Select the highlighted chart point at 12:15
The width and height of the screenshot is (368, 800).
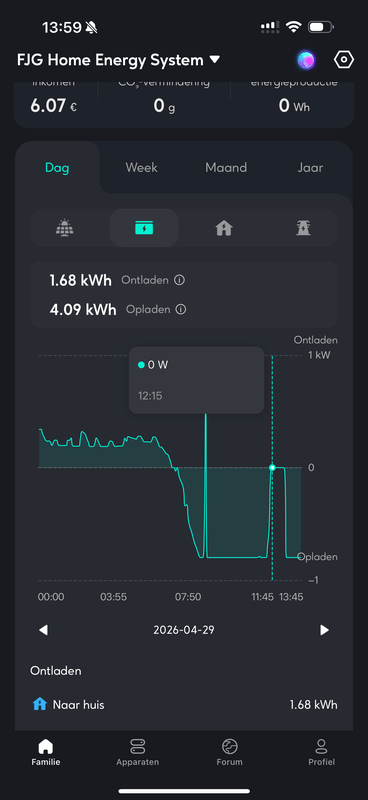(x=272, y=467)
